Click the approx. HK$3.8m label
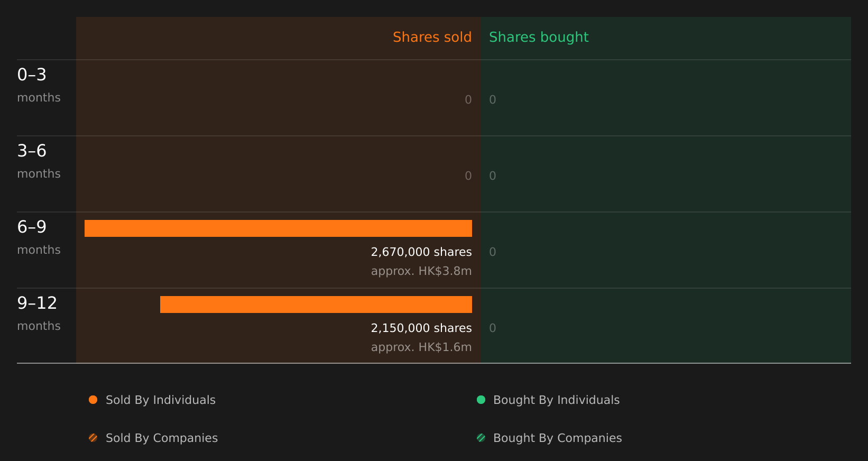This screenshot has width=868, height=461. pos(421,271)
